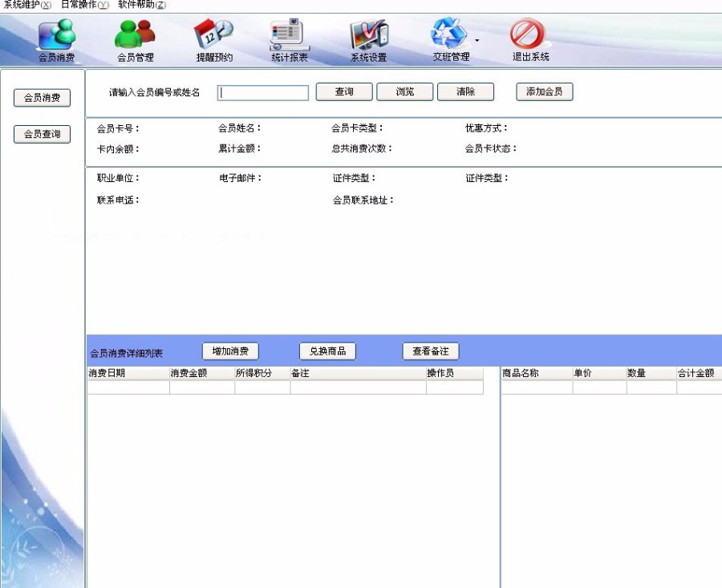Select the 商品名称 column header
722x588 pixels.
[537, 373]
